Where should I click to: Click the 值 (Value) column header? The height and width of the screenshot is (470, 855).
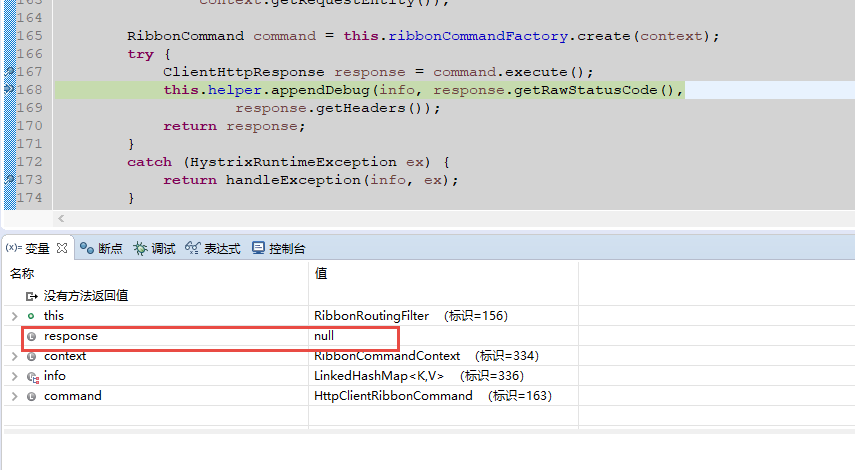[x=321, y=273]
